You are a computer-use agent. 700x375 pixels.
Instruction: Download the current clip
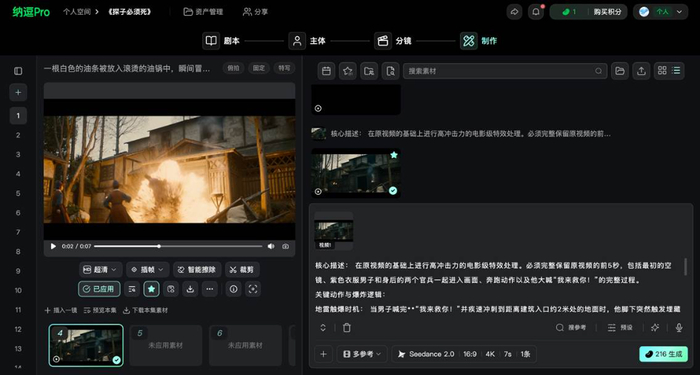[190, 289]
